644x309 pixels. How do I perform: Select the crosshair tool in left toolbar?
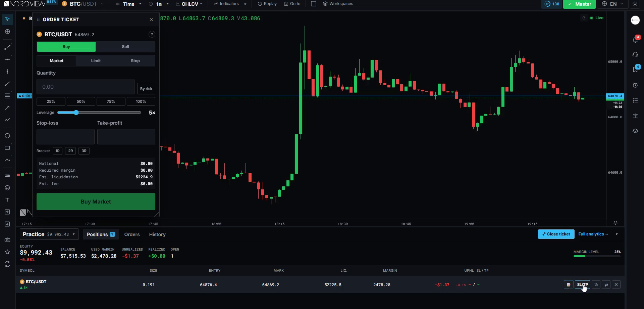click(x=7, y=32)
